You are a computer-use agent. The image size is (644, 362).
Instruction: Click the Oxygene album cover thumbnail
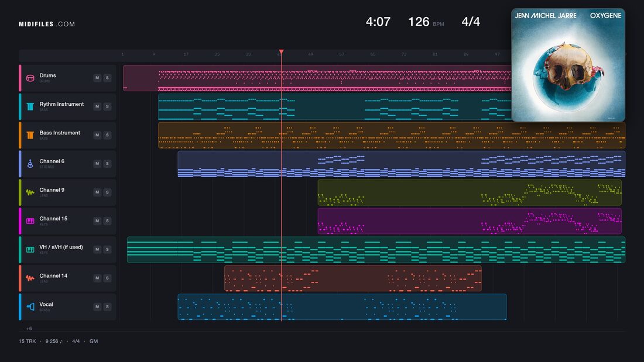point(568,65)
